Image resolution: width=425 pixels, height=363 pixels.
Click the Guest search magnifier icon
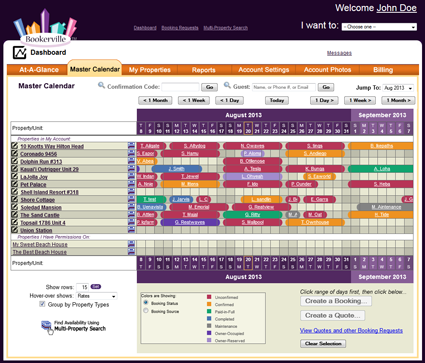(x=227, y=86)
